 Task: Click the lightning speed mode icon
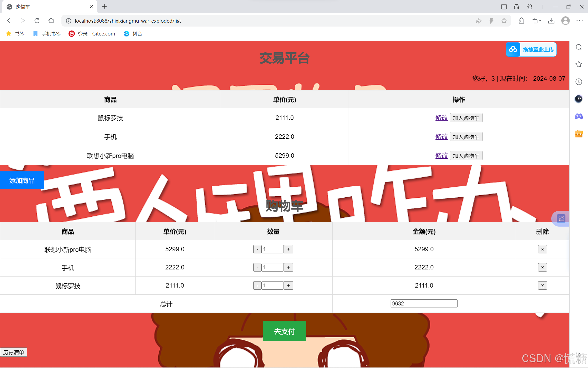tap(491, 21)
